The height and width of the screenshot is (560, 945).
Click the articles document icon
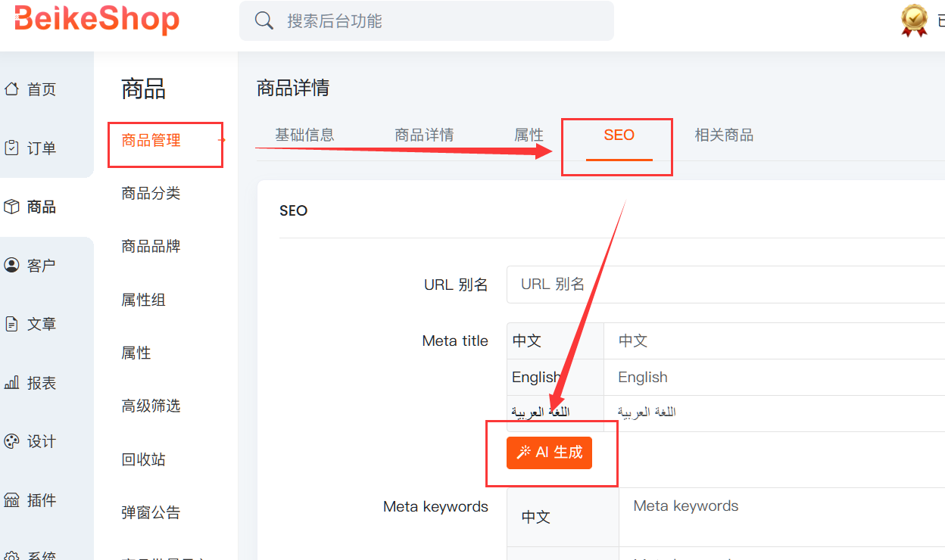11,324
